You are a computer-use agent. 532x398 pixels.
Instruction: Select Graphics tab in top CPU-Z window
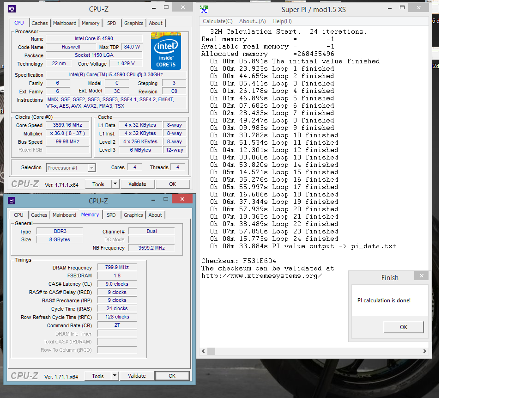[x=133, y=23]
